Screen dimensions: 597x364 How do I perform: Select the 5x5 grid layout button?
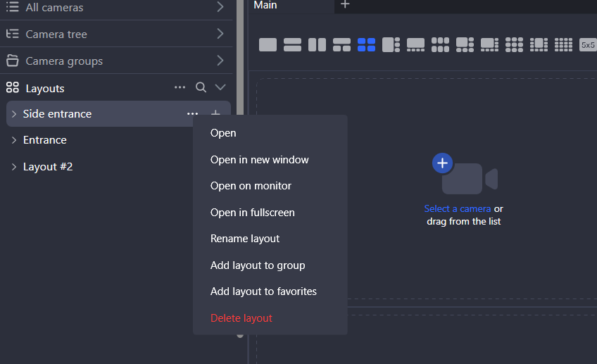587,45
